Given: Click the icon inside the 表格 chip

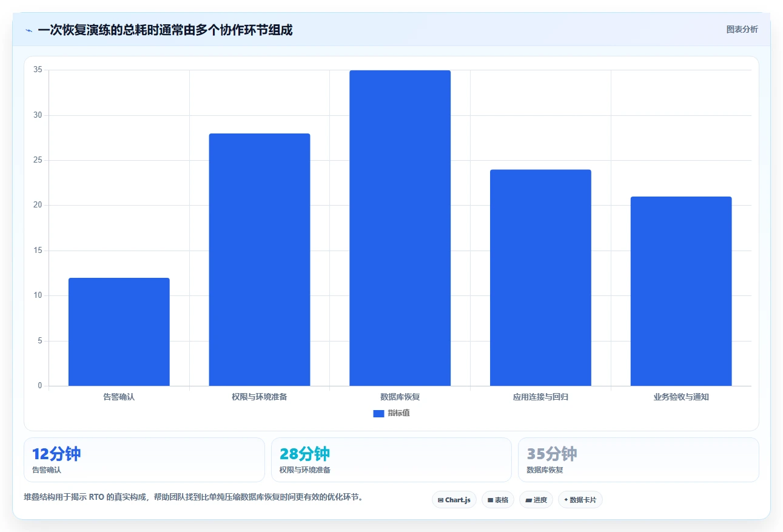Looking at the screenshot, I should click(x=490, y=500).
